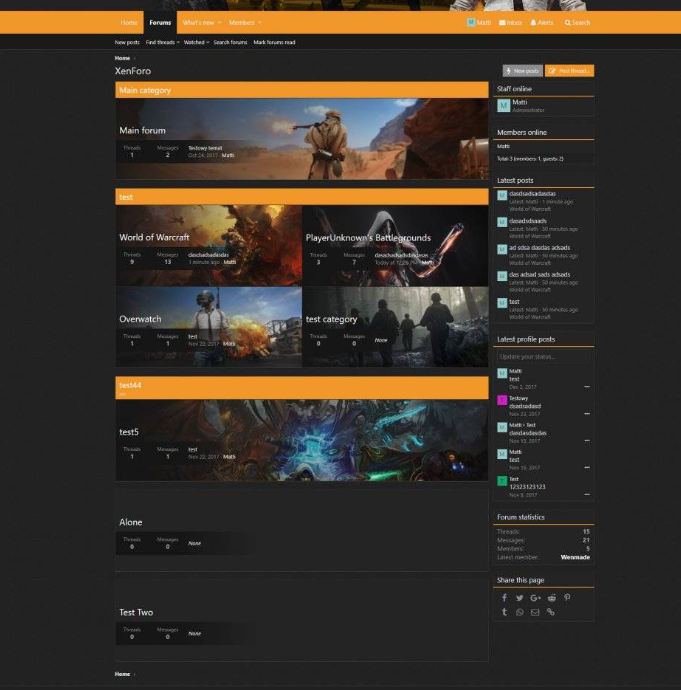Click orange Post thread button
Viewport: 681px width, 690px height.
pos(569,71)
